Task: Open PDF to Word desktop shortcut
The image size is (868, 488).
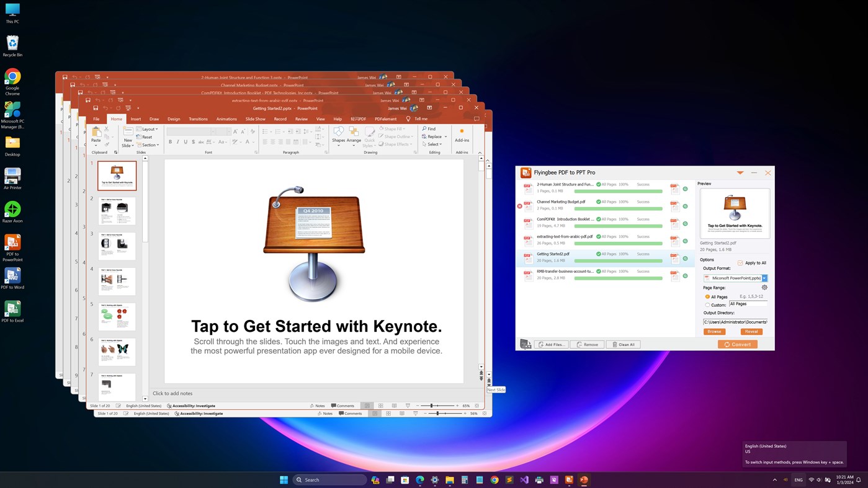Action: tap(12, 278)
